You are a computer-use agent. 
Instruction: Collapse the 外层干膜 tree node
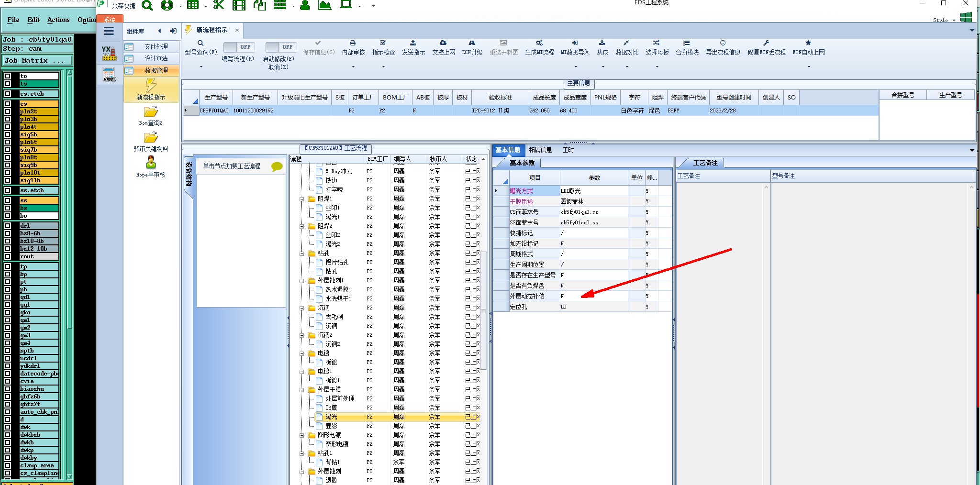point(302,390)
